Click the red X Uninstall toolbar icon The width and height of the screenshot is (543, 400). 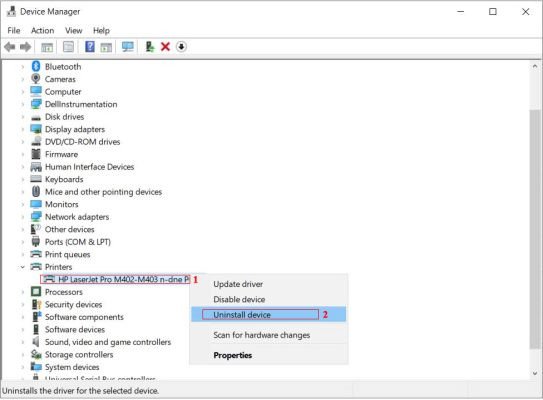pyautogui.click(x=165, y=47)
